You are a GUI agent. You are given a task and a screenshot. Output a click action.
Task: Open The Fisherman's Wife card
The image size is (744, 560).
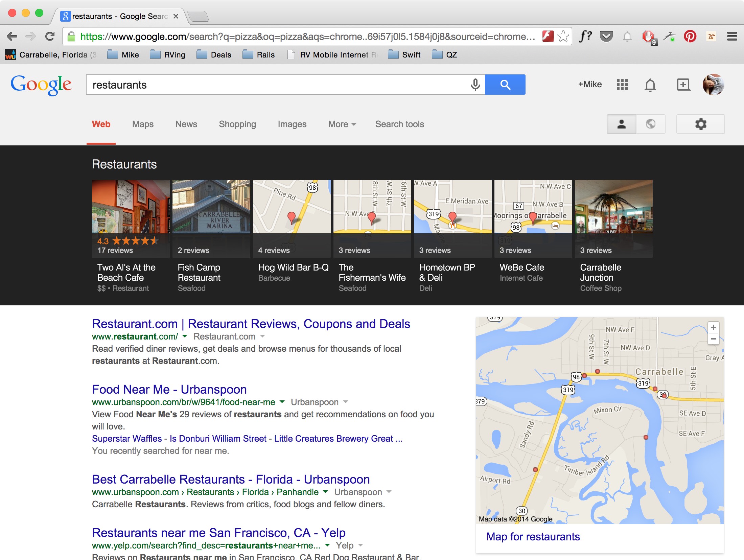pyautogui.click(x=372, y=236)
